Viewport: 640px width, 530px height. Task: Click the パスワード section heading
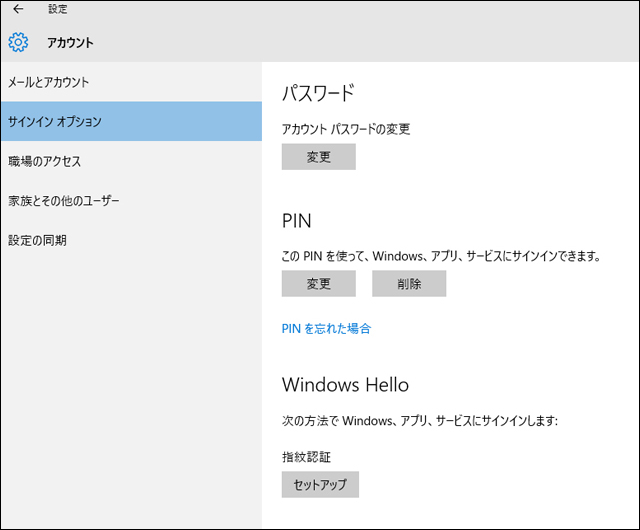318,94
